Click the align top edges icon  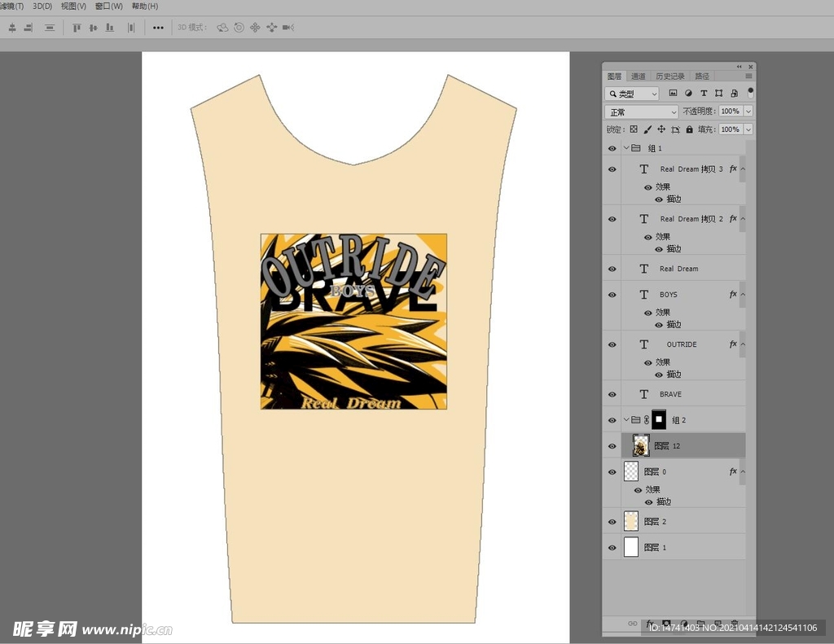(x=77, y=28)
